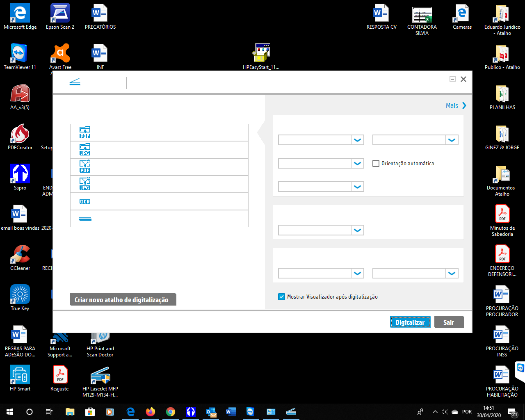Enable the Orientação automática checkbox

376,163
